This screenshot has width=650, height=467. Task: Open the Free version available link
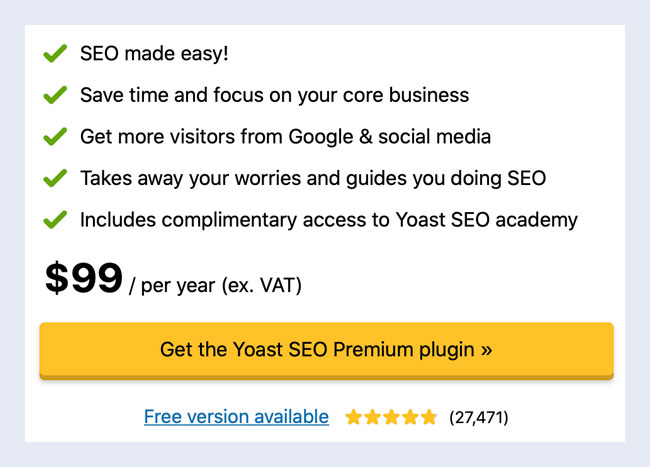[236, 417]
